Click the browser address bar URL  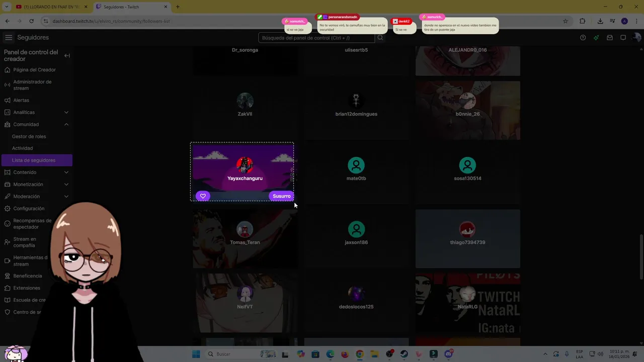(x=111, y=21)
